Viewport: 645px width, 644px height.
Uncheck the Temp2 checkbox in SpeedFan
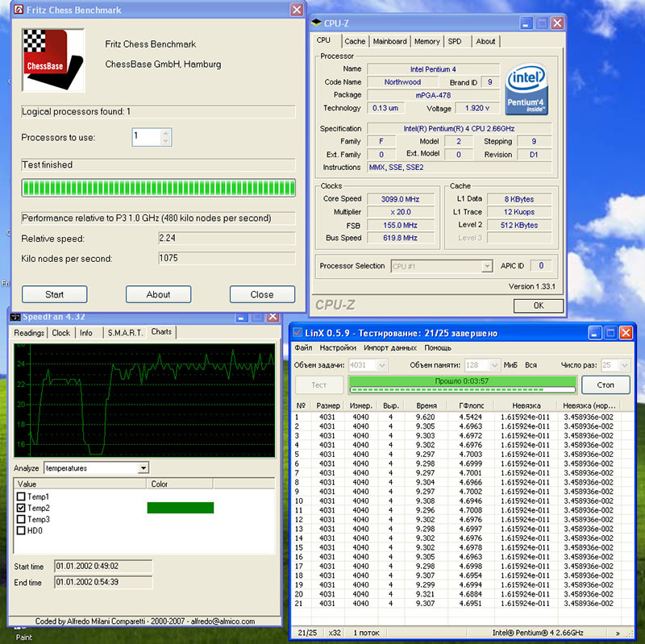coord(21,508)
